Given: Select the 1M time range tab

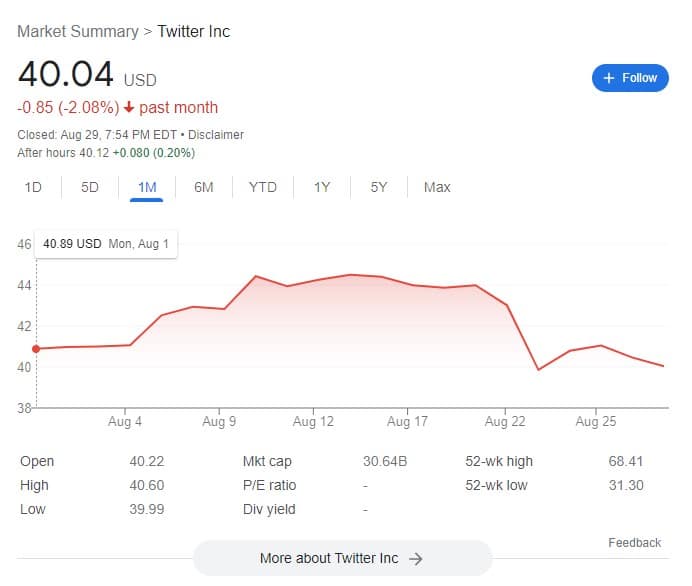Looking at the screenshot, I should [x=147, y=187].
